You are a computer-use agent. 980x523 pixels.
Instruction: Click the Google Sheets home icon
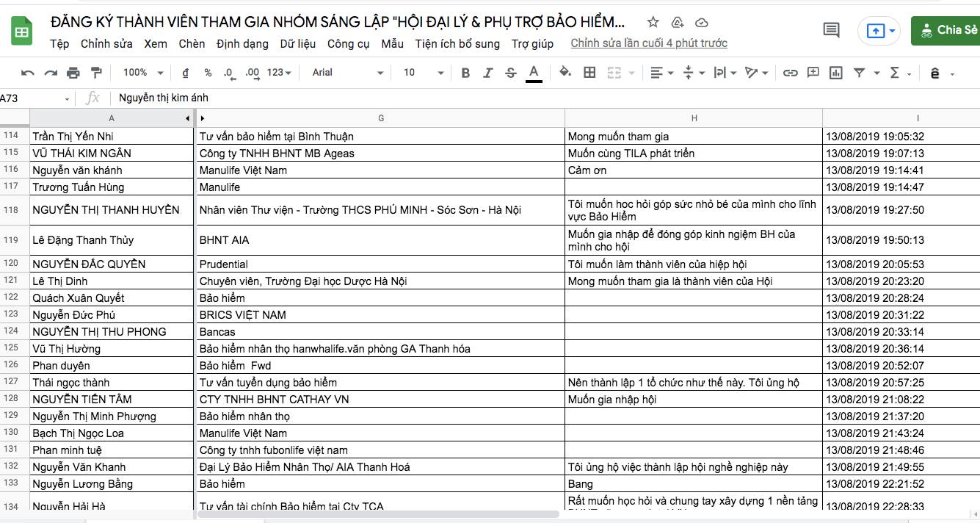(x=21, y=32)
